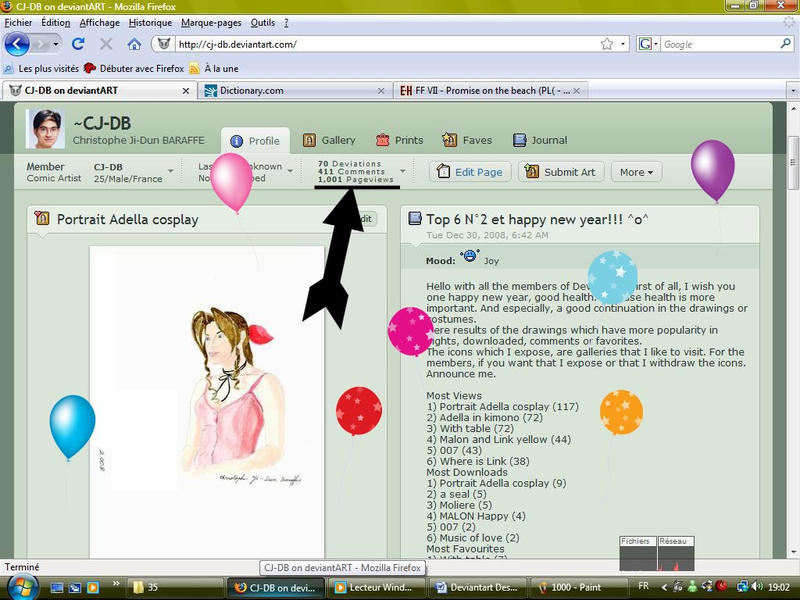800x600 pixels.
Task: Switch to FF VII Promise on the beach tab
Action: coord(492,90)
